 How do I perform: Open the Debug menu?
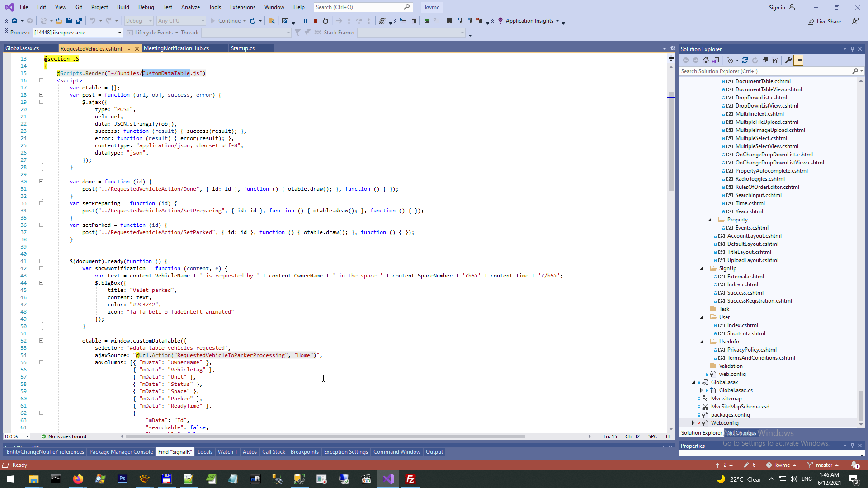click(x=146, y=7)
